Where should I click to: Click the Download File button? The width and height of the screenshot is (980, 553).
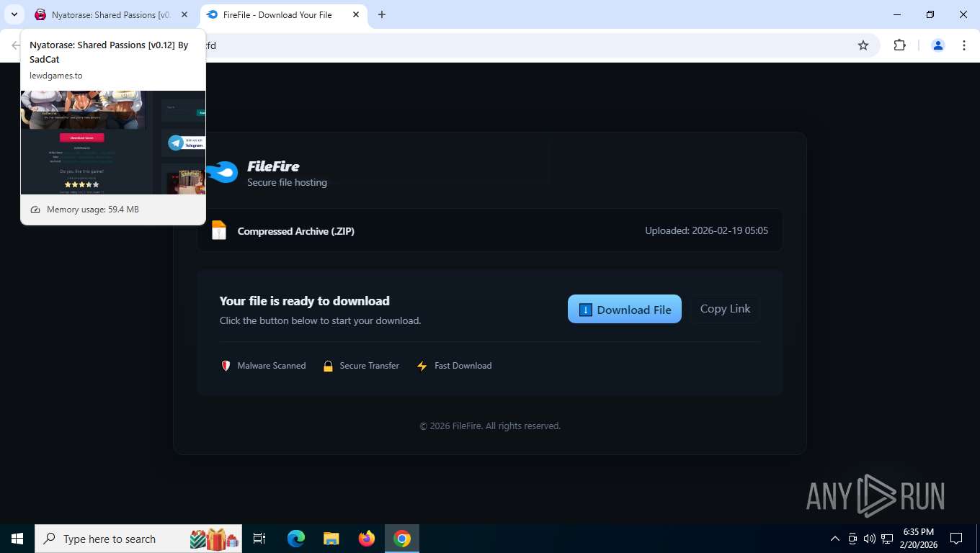coord(624,309)
